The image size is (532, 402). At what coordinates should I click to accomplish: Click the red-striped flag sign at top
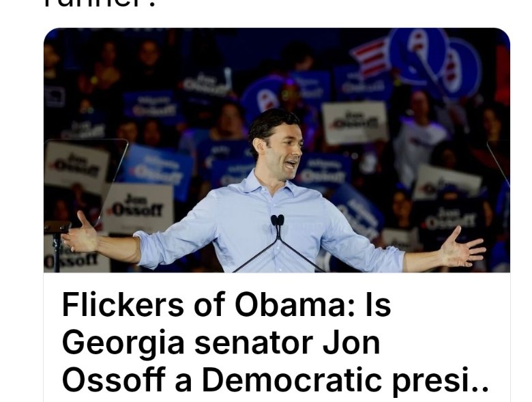click(369, 57)
